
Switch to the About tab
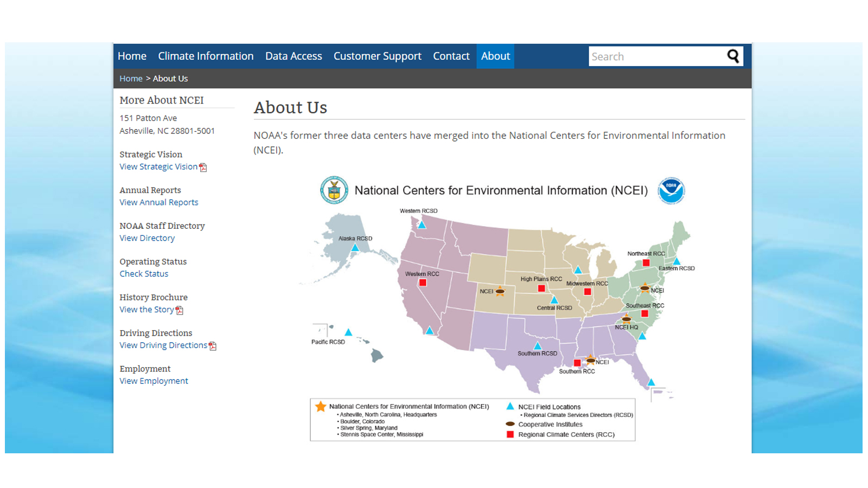[495, 56]
